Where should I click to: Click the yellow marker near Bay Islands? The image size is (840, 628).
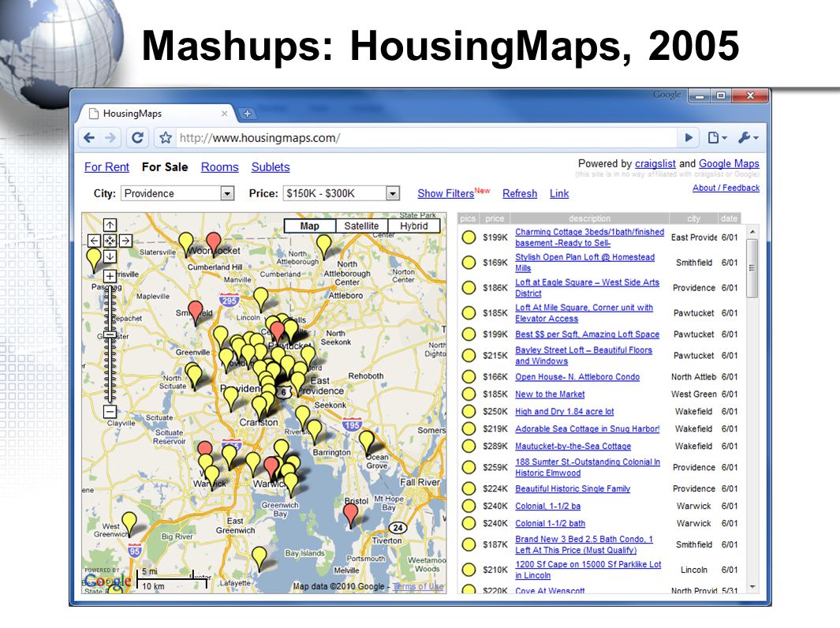click(259, 559)
